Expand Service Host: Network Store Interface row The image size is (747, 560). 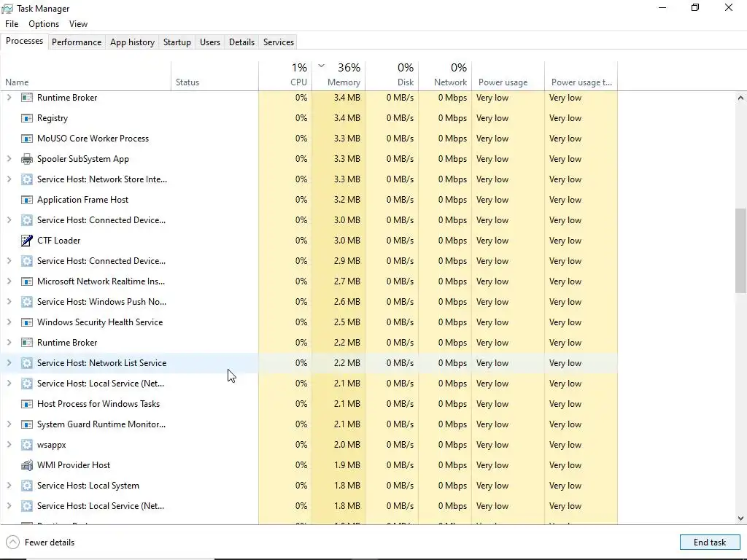point(9,179)
